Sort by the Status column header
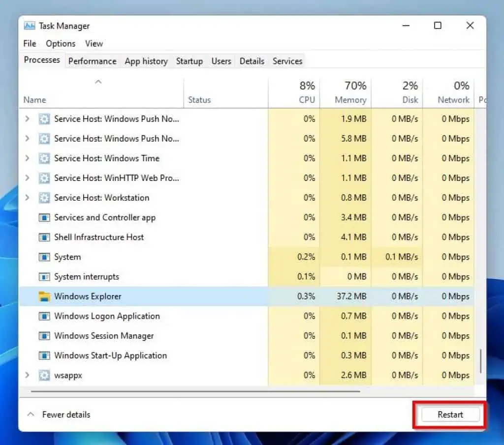 tap(225, 93)
